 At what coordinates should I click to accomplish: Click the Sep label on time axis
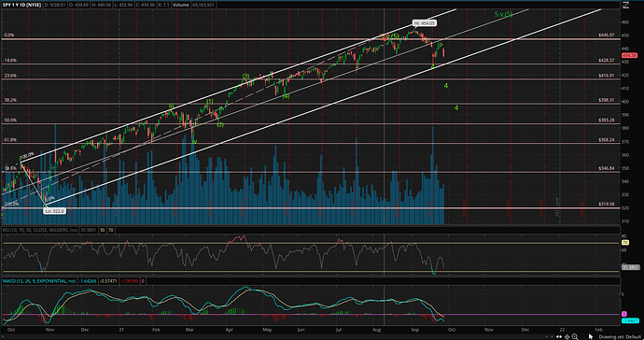415,330
